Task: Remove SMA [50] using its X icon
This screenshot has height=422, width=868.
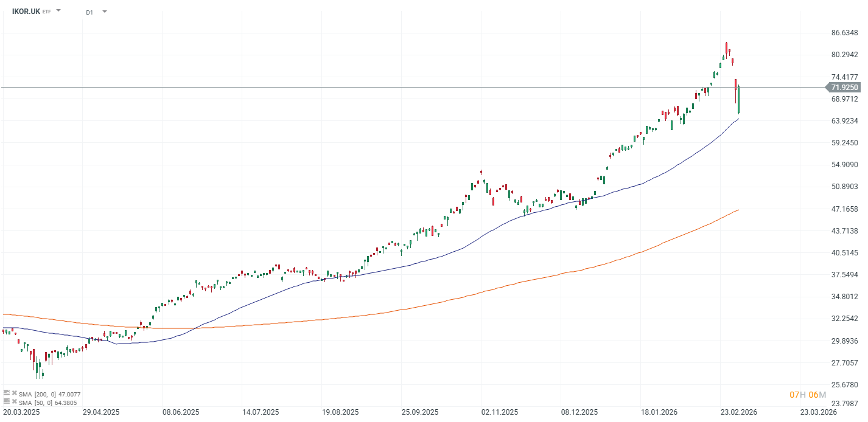Action: pyautogui.click(x=15, y=401)
